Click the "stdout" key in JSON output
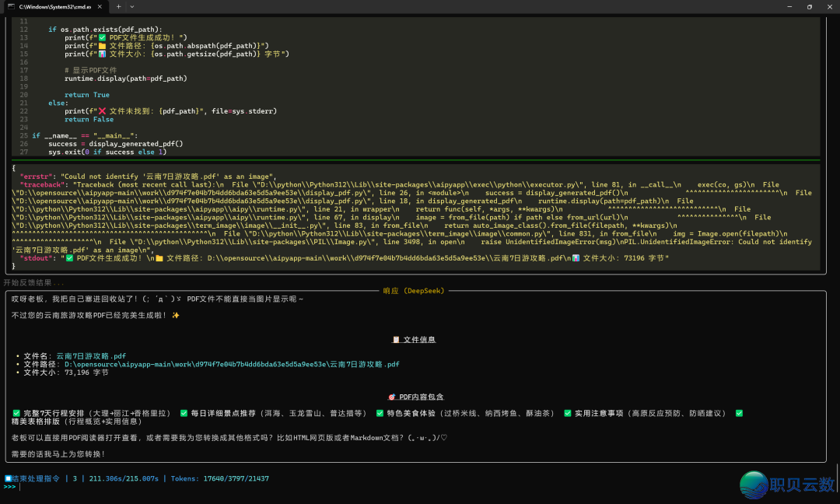The width and height of the screenshot is (840, 504). coord(37,258)
